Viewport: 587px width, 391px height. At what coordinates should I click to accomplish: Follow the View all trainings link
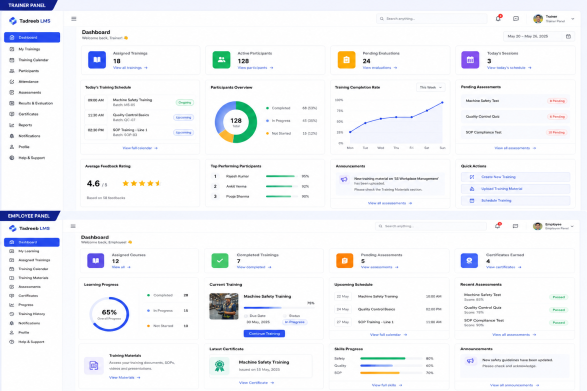[130, 68]
